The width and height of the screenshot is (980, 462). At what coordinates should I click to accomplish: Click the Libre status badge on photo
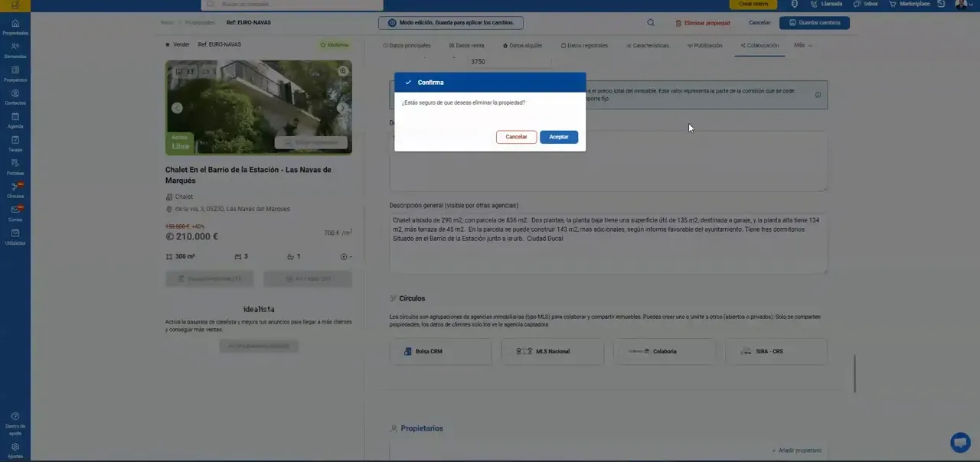180,143
